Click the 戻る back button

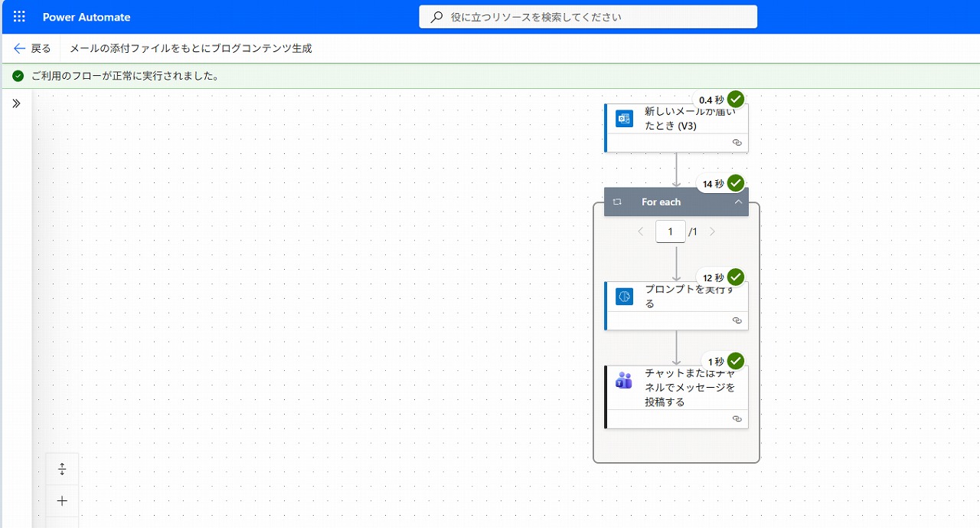(32, 48)
